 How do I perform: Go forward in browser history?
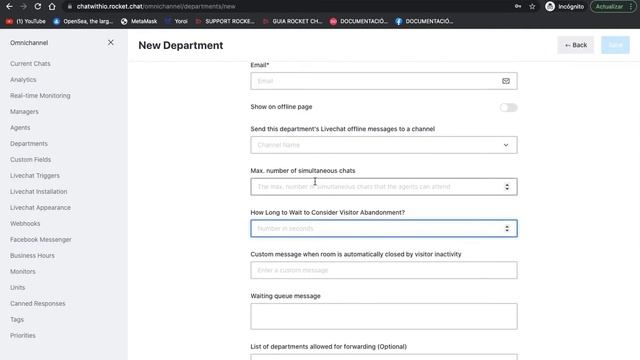point(23,7)
